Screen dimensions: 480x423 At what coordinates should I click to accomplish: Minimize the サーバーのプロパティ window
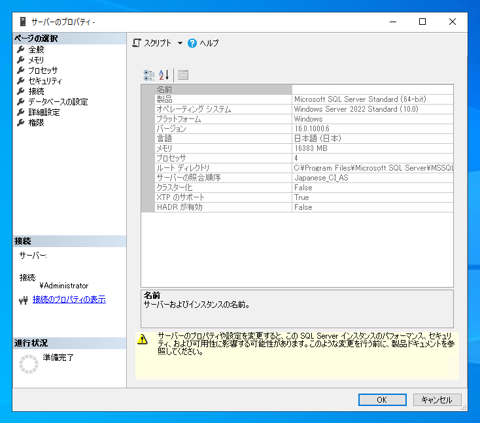click(x=393, y=22)
